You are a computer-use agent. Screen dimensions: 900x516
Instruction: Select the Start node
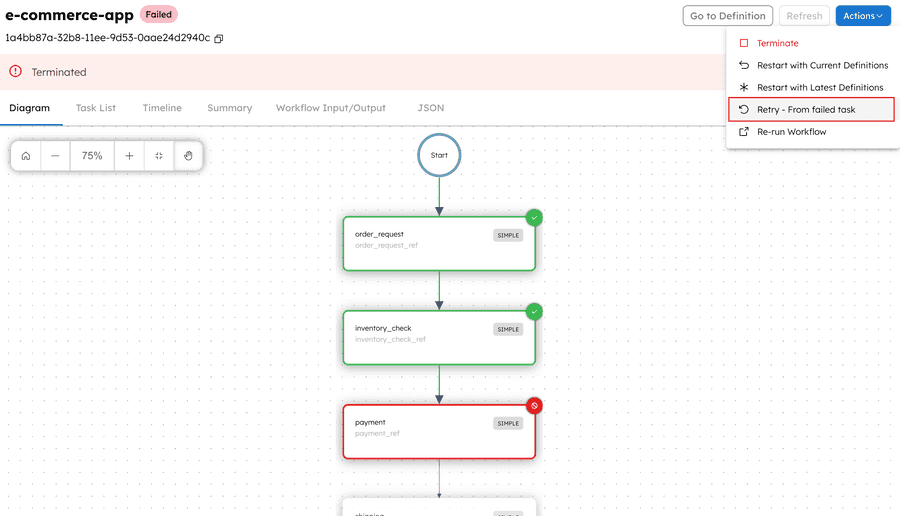coord(439,155)
